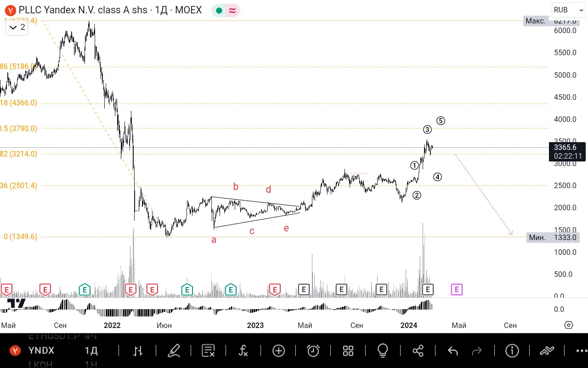Open the notes list with X icon
The height and width of the screenshot is (368, 588).
209,351
